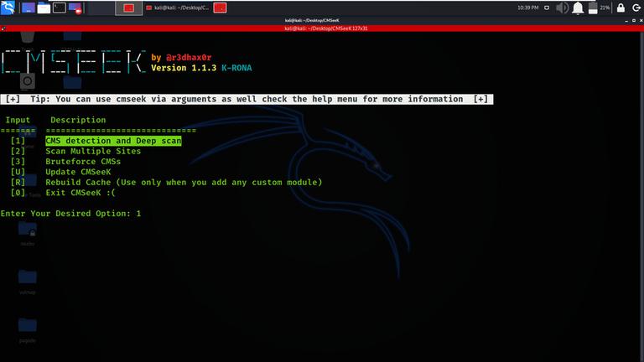Switch to the first taskbar window with red icon
The height and width of the screenshot is (362, 644).
click(129, 8)
